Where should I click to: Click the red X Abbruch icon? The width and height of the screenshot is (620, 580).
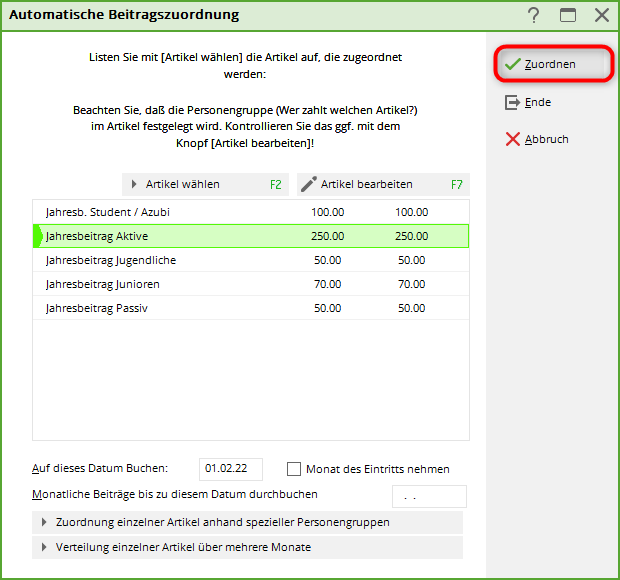(512, 139)
